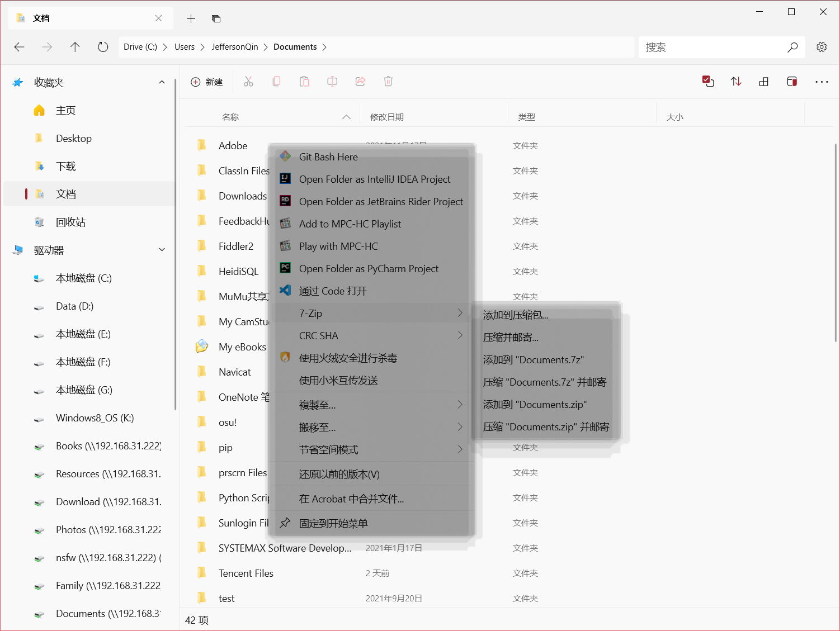The width and height of the screenshot is (840, 631).
Task: Select 添加到 "Documents.zip" in 7-Zip submenu
Action: coord(545,405)
